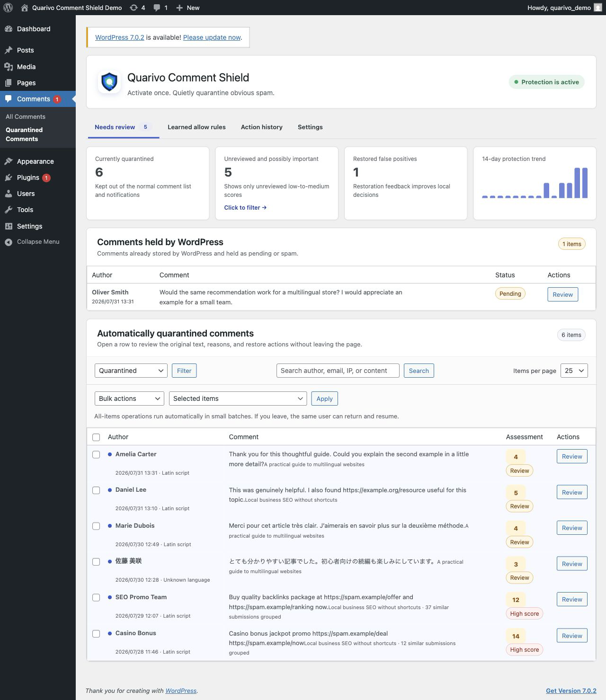Click Quarivo Comment Shield Demo site name
The width and height of the screenshot is (606, 700).
pyautogui.click(x=77, y=8)
